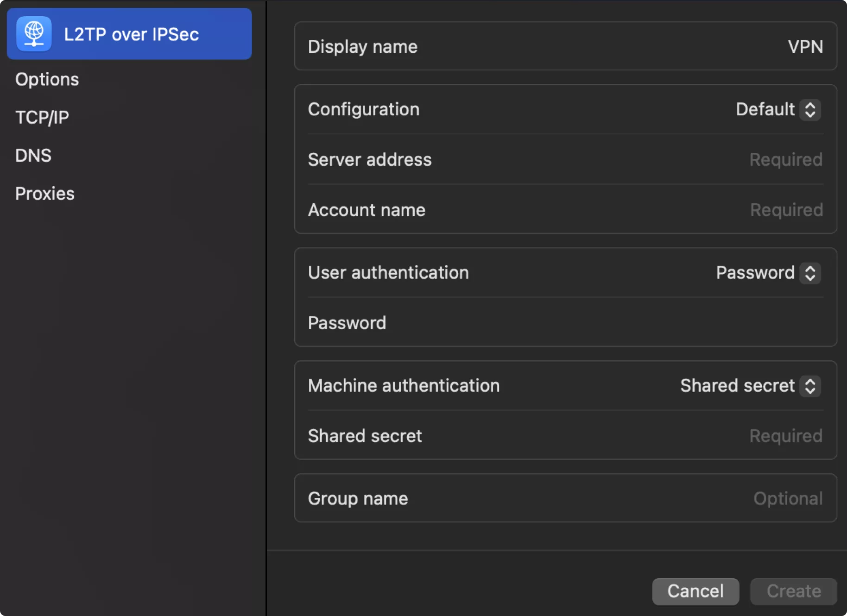The image size is (847, 616).
Task: Click the up-down arrows next to Shared secret value
Action: click(810, 386)
